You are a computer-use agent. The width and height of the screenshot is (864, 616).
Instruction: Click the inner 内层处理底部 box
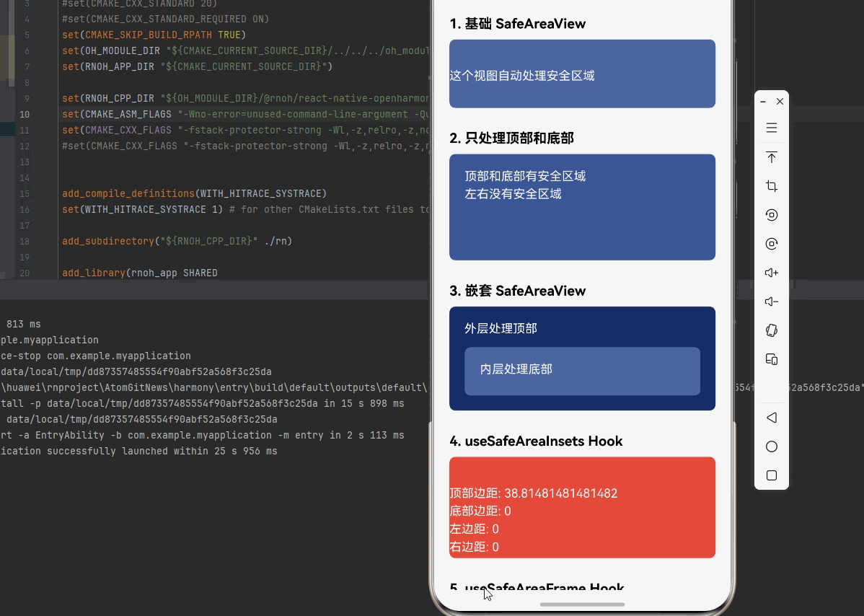coord(582,371)
